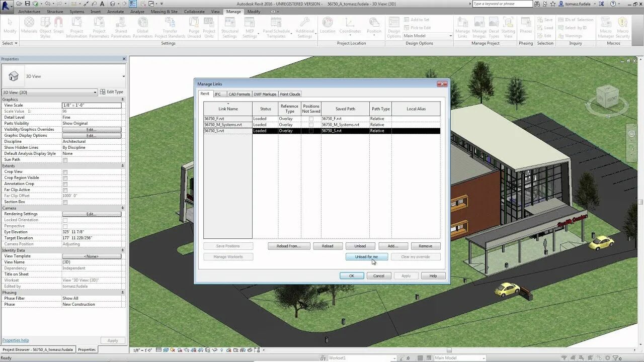
Task: Click the Phases ribbon icon
Action: coord(526,26)
